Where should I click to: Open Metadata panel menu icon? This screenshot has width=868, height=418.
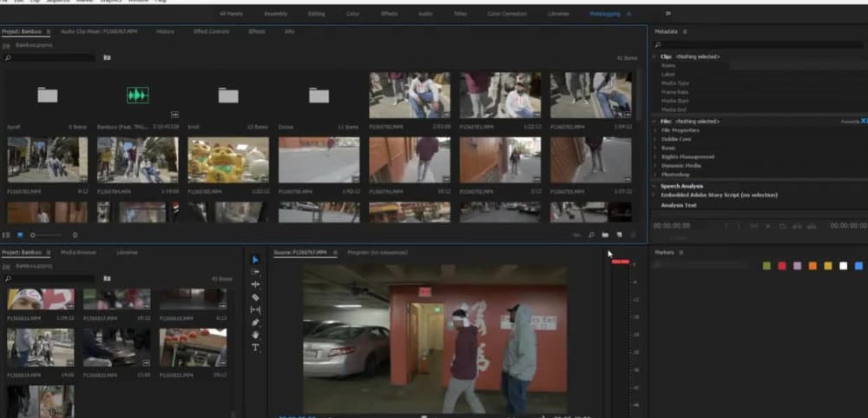pos(685,31)
